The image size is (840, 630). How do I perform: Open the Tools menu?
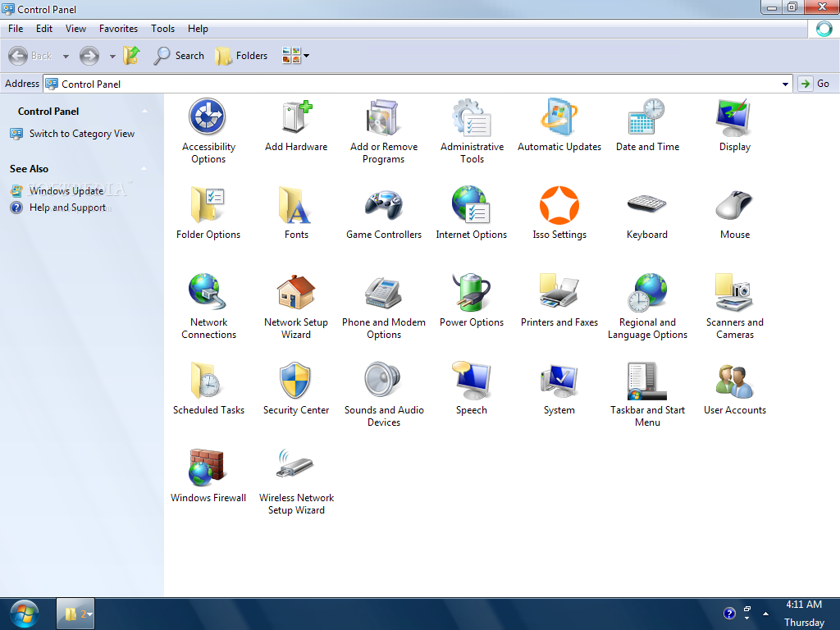tap(162, 29)
